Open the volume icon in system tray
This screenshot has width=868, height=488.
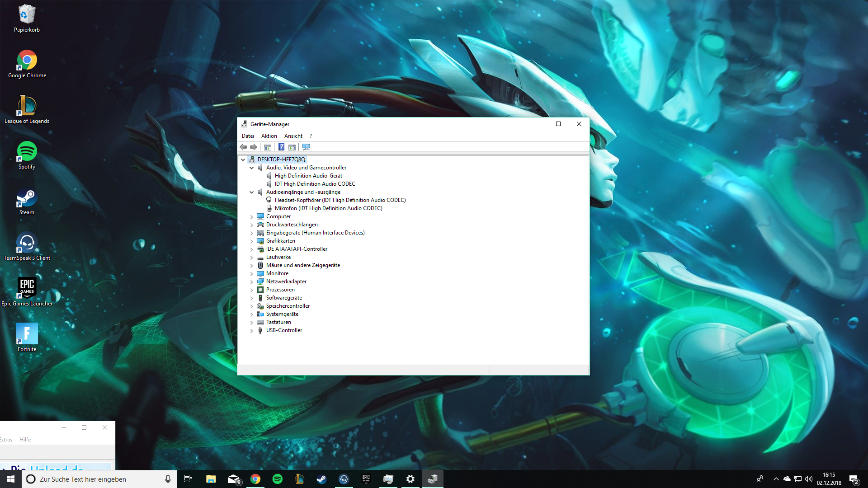[809, 479]
